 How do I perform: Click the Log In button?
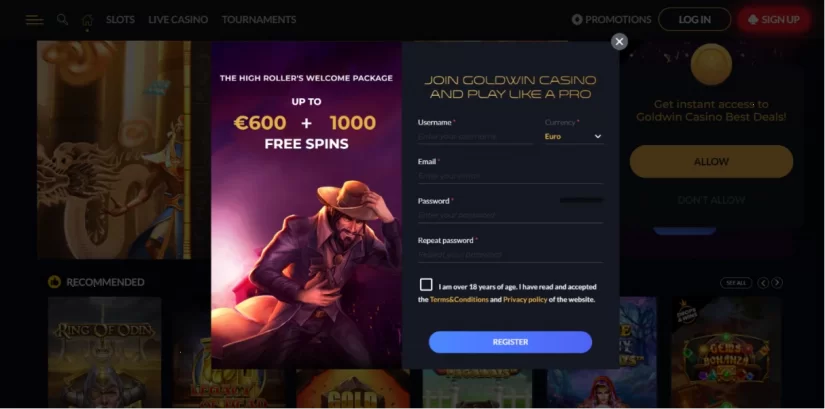click(695, 19)
